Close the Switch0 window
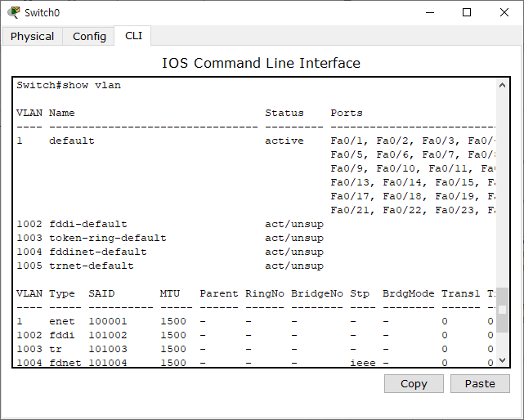This screenshot has width=524, height=420. 504,13
